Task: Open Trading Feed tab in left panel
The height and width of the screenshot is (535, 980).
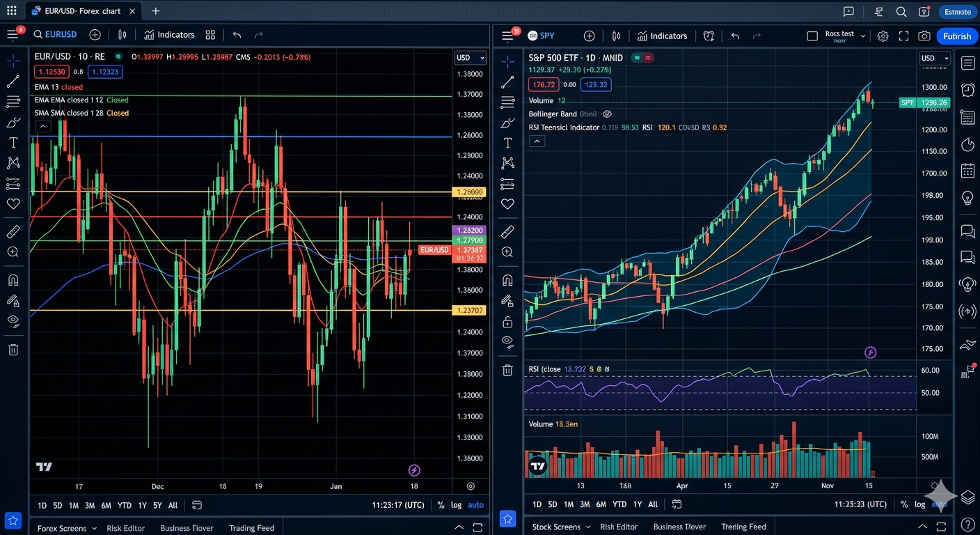Action: [x=252, y=528]
